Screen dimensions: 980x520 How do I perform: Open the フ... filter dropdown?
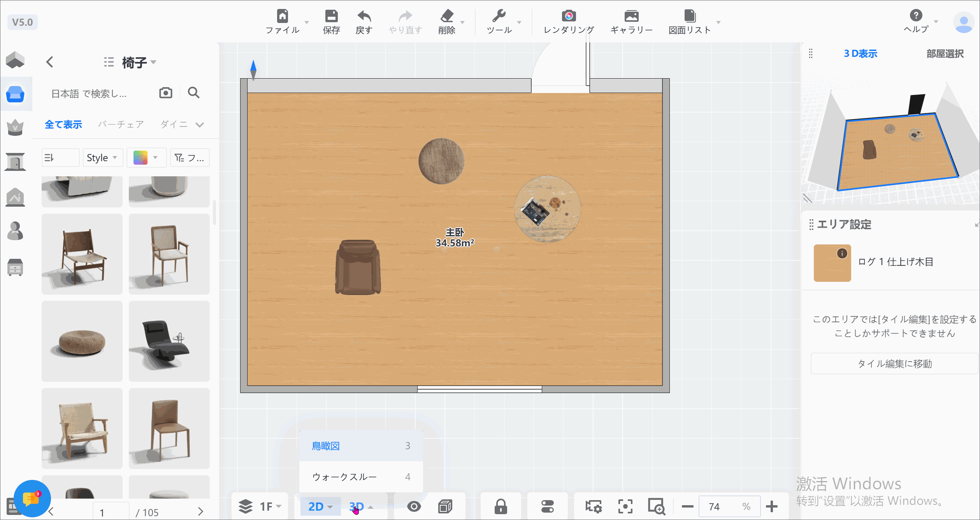pyautogui.click(x=190, y=158)
